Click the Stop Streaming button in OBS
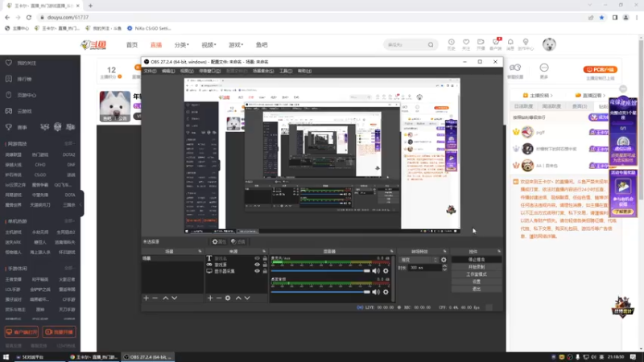 (x=477, y=260)
